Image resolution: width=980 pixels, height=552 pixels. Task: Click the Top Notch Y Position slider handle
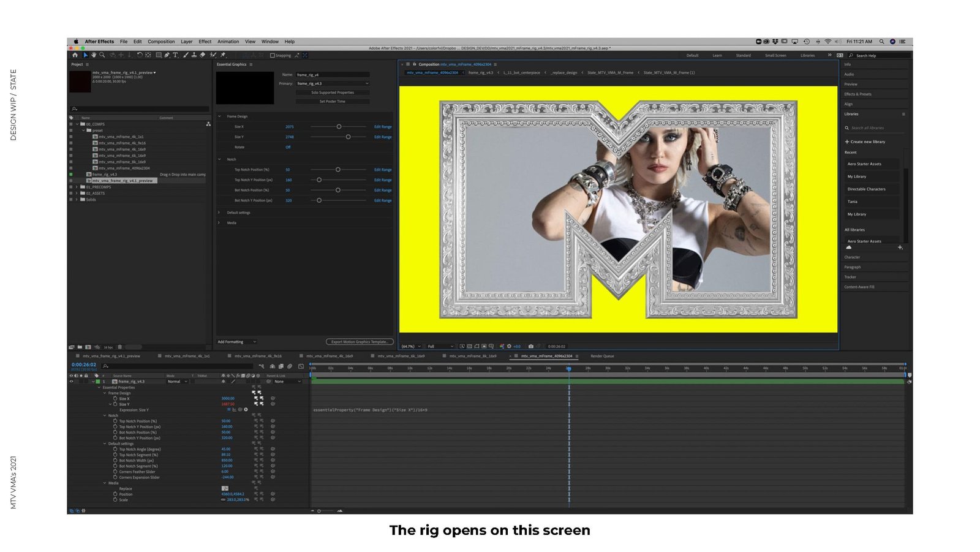click(x=319, y=180)
